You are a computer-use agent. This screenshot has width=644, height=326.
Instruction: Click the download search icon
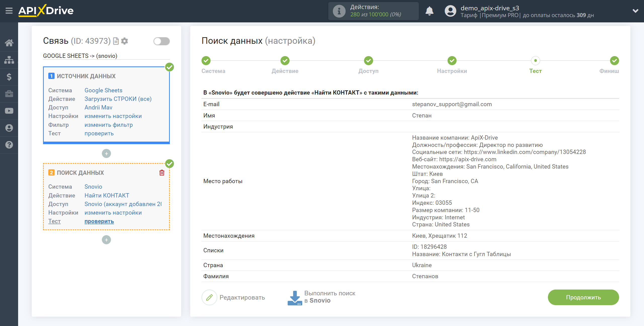[295, 298]
